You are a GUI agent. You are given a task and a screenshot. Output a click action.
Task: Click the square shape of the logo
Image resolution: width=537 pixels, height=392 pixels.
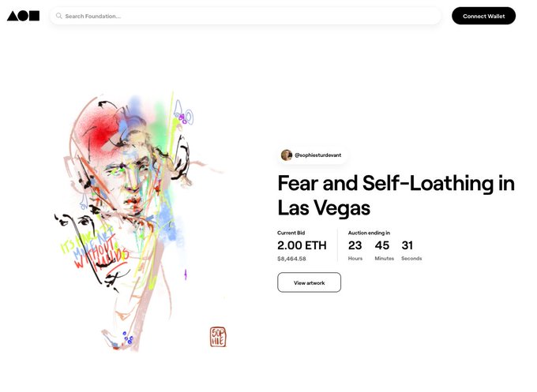34,16
